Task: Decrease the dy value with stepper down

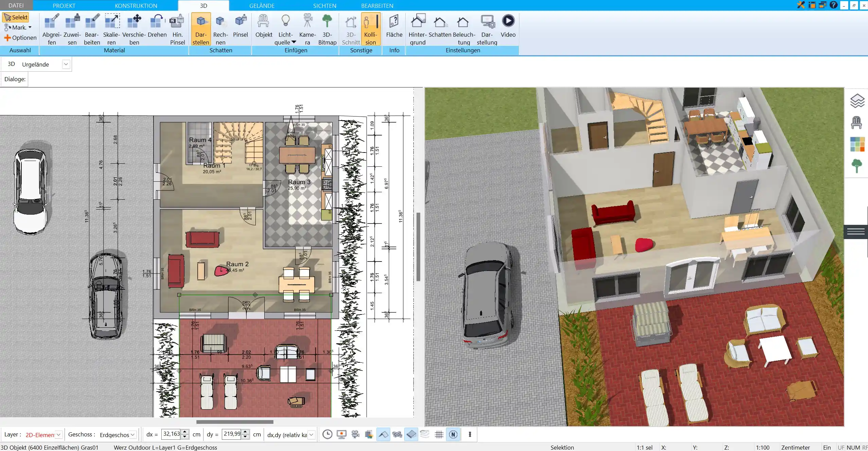Action: click(x=245, y=437)
